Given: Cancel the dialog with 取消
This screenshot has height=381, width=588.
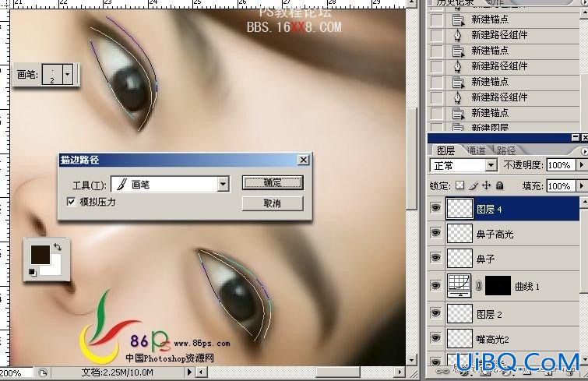Looking at the screenshot, I should pyautogui.click(x=273, y=203).
